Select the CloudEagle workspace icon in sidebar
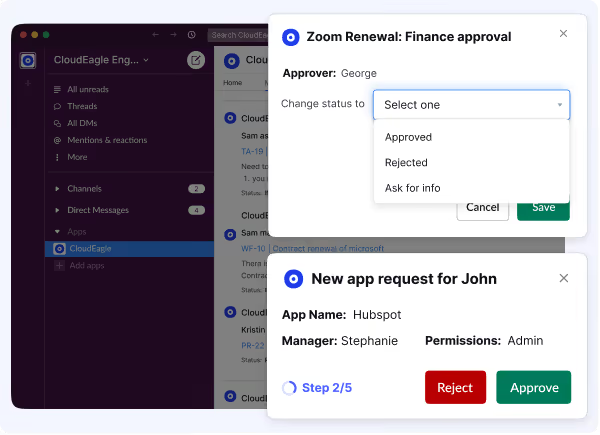Screen dimensions: 600x435 pos(28,60)
